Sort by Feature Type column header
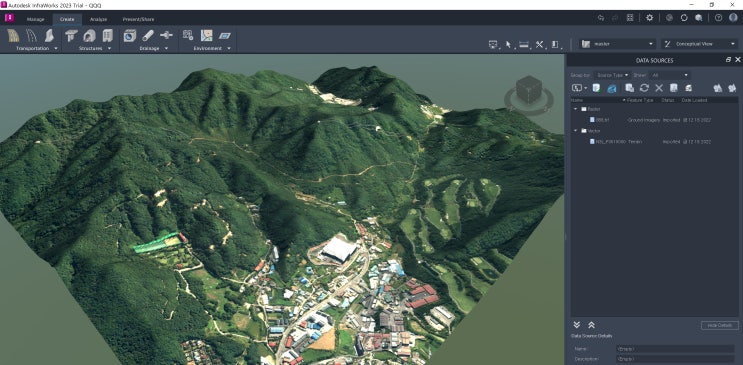743x365 pixels. tap(640, 100)
